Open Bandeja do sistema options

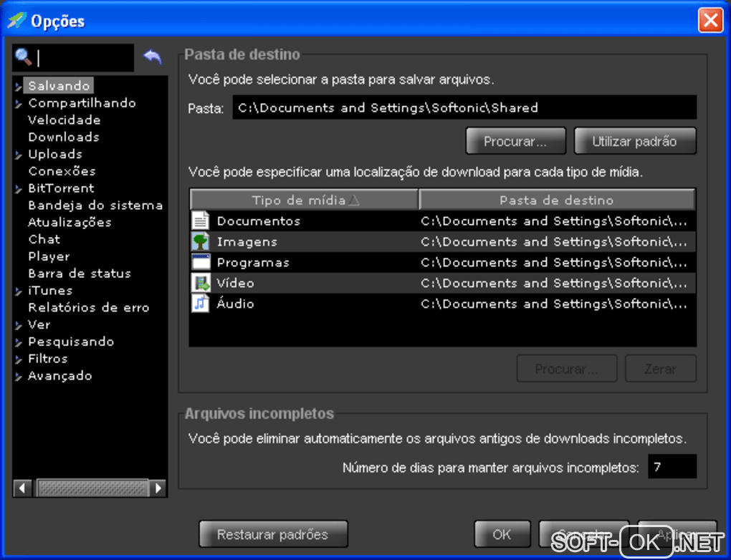coord(95,206)
